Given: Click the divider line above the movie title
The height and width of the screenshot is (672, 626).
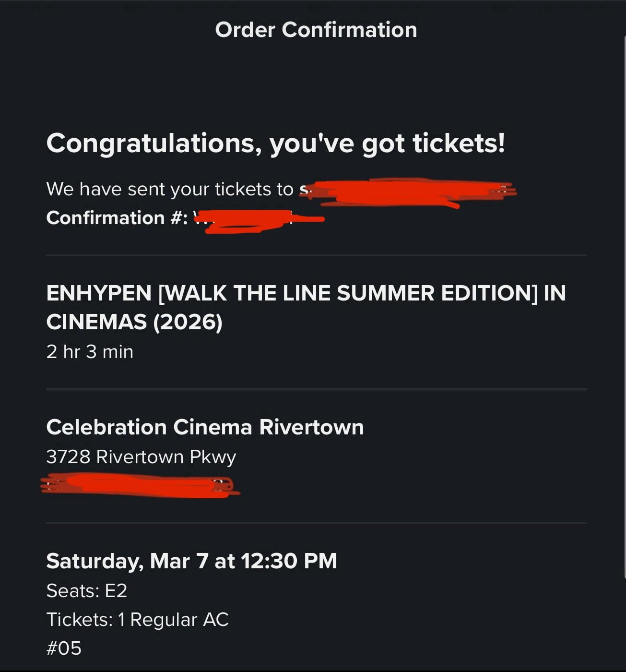Looking at the screenshot, I should click(316, 255).
